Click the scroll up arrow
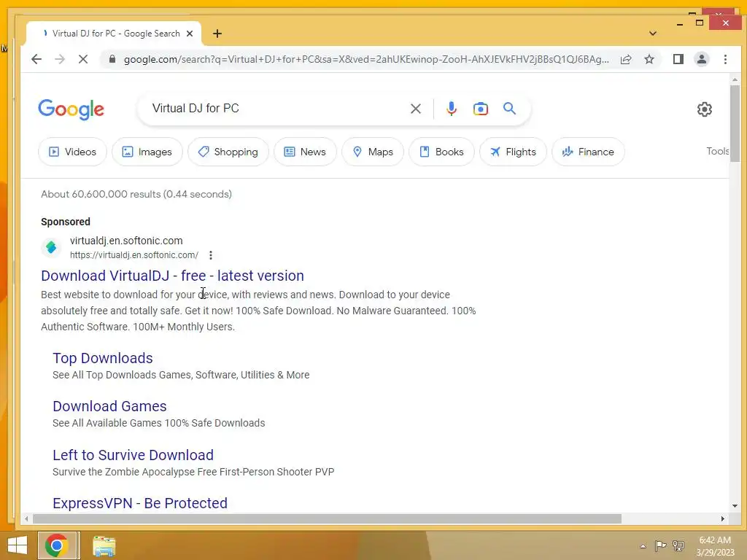Viewport: 747px width, 560px height. [x=735, y=79]
